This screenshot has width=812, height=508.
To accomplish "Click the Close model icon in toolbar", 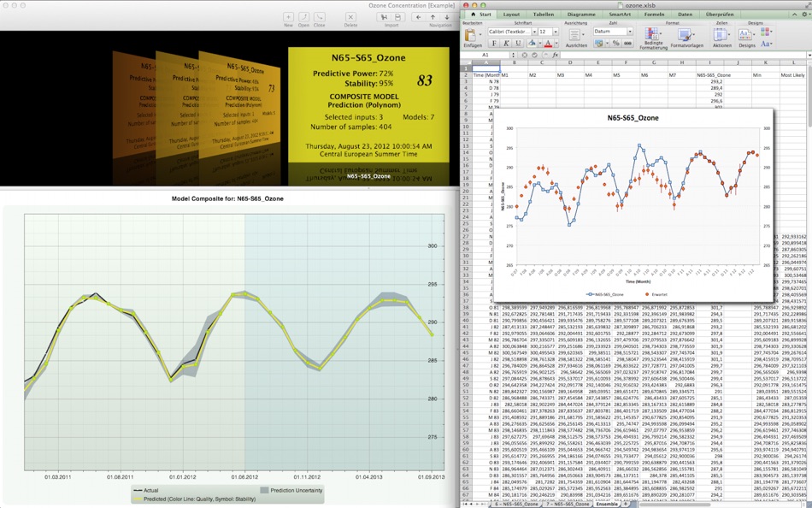I will point(320,17).
